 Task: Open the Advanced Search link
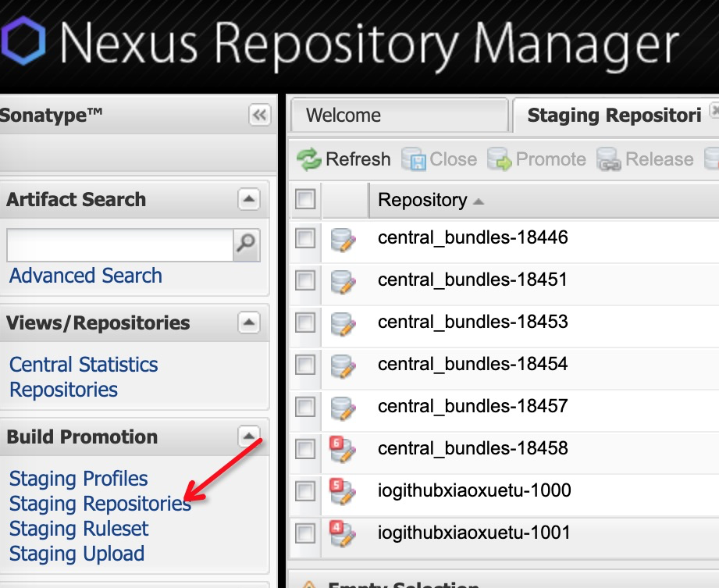(86, 276)
